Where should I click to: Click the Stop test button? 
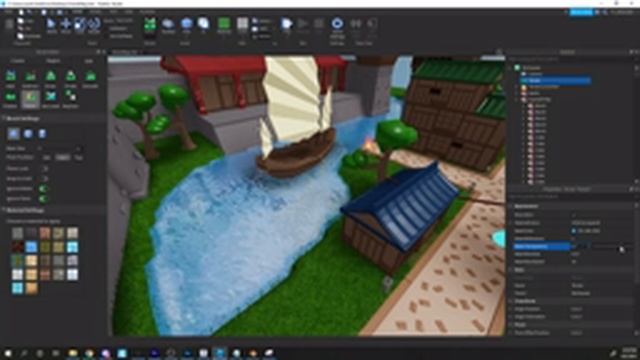(319, 24)
